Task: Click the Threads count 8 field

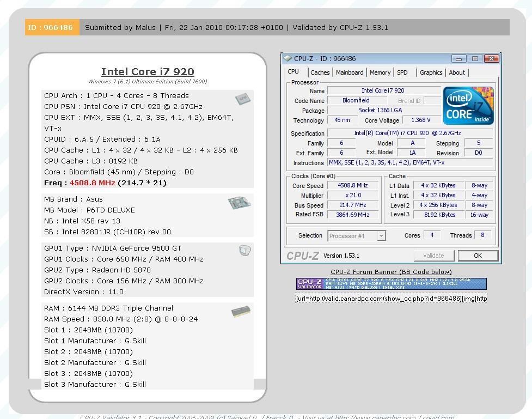Action: pos(483,235)
